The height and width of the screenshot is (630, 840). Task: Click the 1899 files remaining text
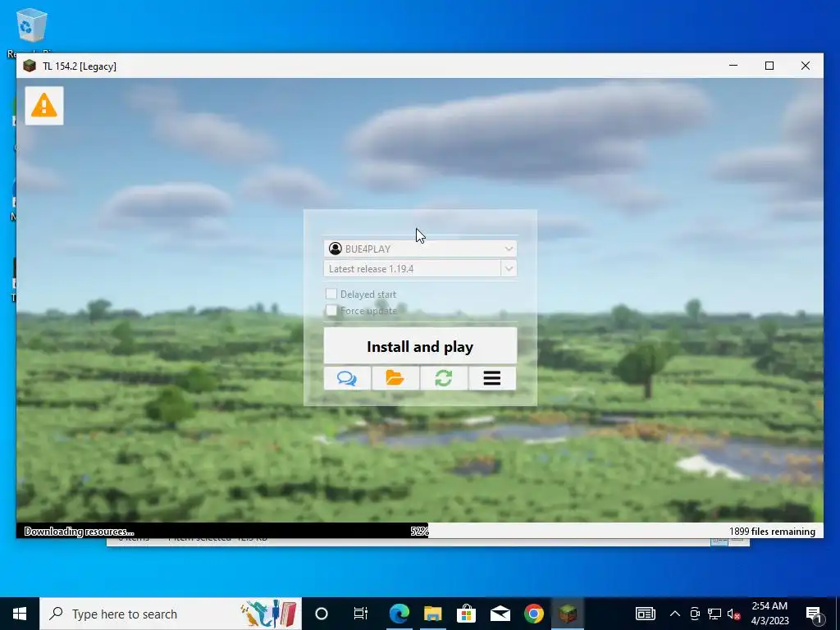pyautogui.click(x=772, y=532)
